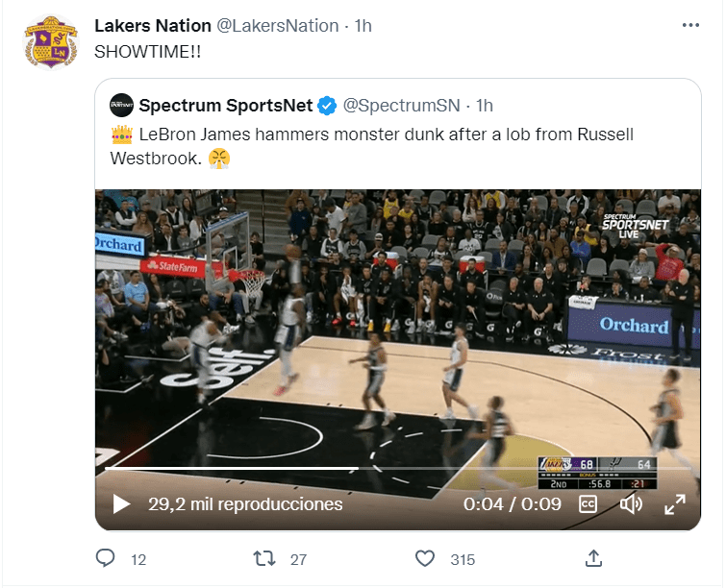Click the Lakers Nation profile avatar

[x=52, y=43]
